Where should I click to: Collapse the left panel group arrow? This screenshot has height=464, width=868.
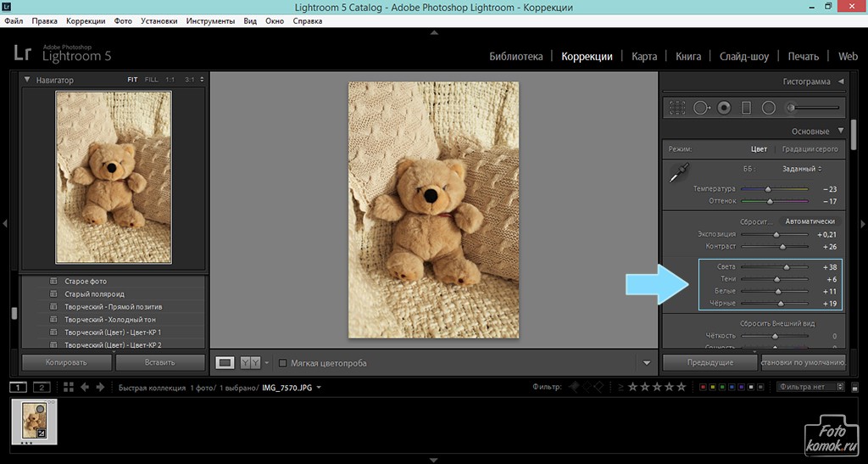pyautogui.click(x=4, y=224)
